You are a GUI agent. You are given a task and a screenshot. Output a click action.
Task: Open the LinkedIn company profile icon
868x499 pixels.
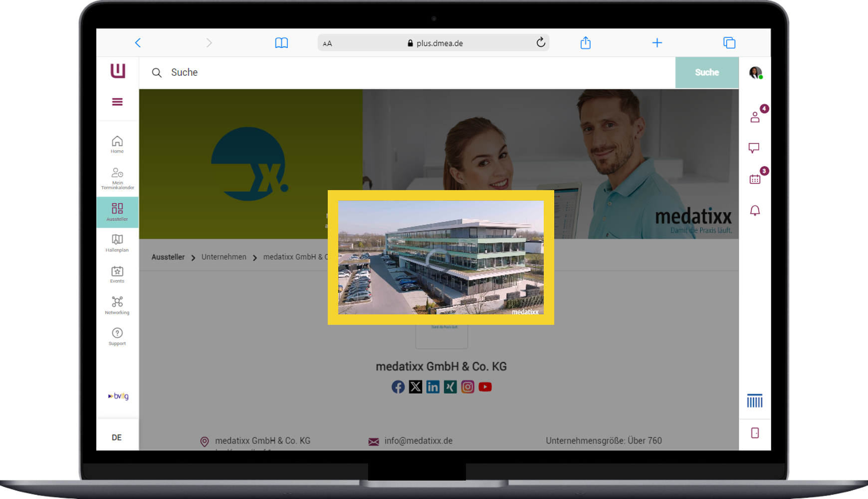pyautogui.click(x=433, y=387)
